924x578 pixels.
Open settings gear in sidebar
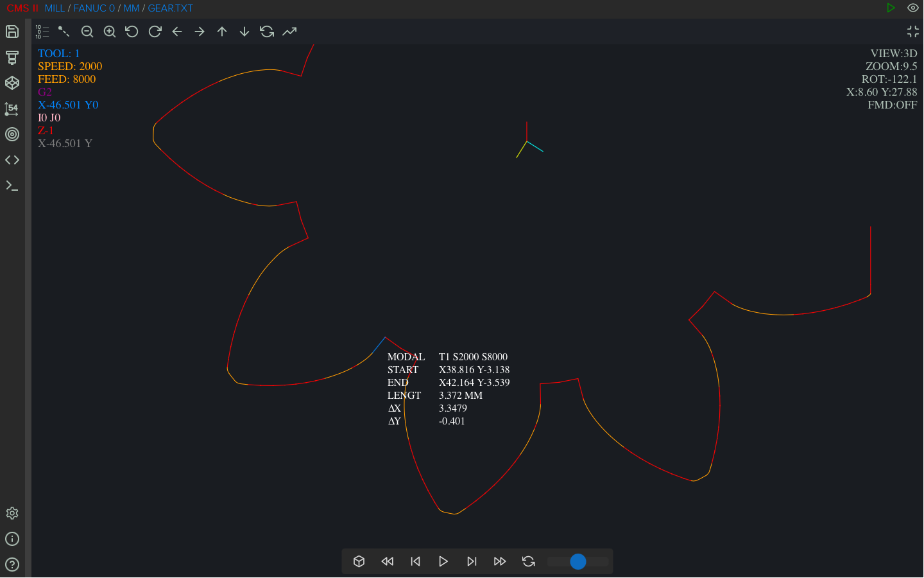tap(12, 513)
